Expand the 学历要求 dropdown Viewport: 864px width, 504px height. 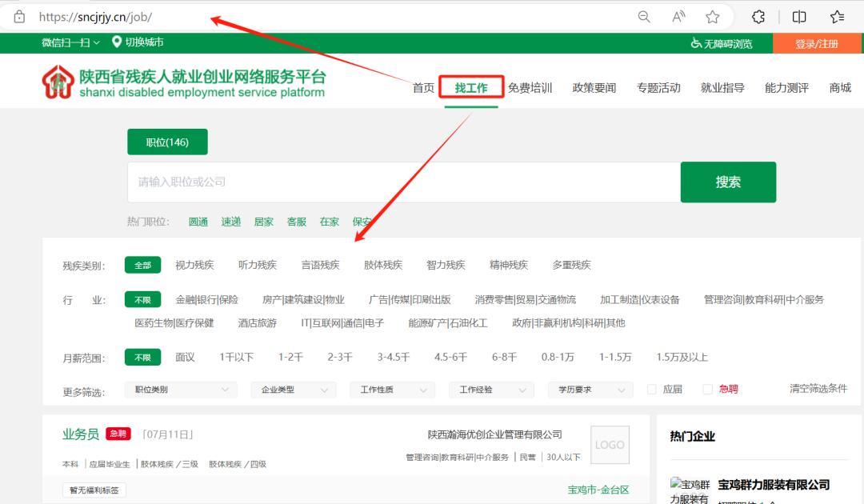pyautogui.click(x=590, y=390)
